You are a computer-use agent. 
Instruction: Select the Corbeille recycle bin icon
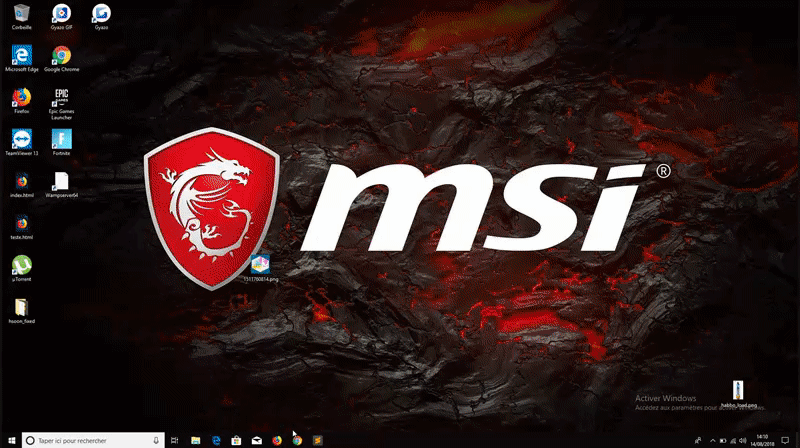click(21, 17)
